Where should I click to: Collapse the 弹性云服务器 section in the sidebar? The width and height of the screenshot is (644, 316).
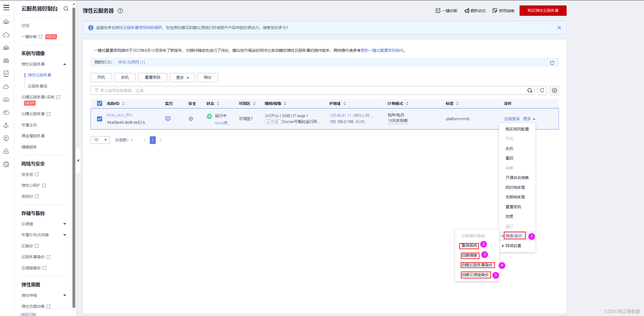65,64
